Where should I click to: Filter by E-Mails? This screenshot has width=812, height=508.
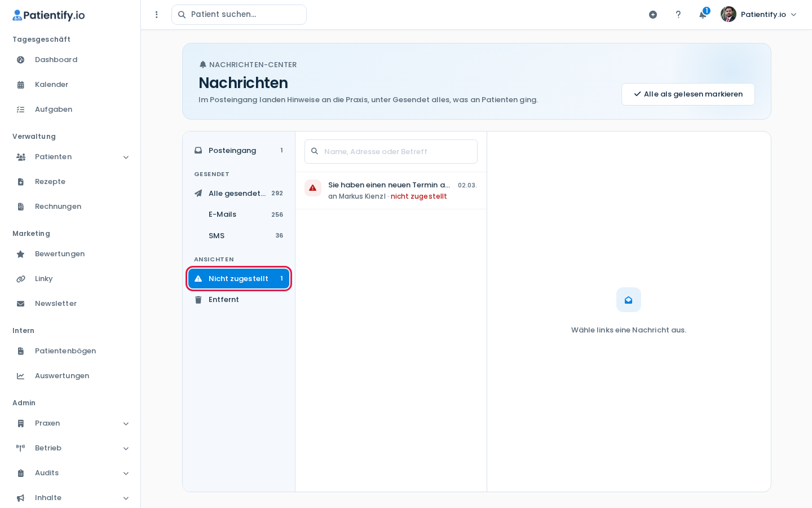[239, 214]
